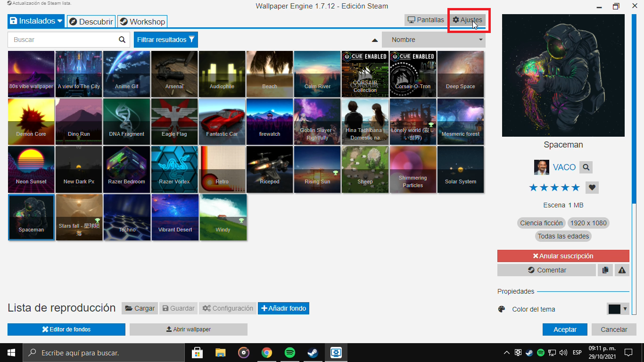The width and height of the screenshot is (644, 362).
Task: Click the large Spaceman preview image
Action: pyautogui.click(x=563, y=75)
